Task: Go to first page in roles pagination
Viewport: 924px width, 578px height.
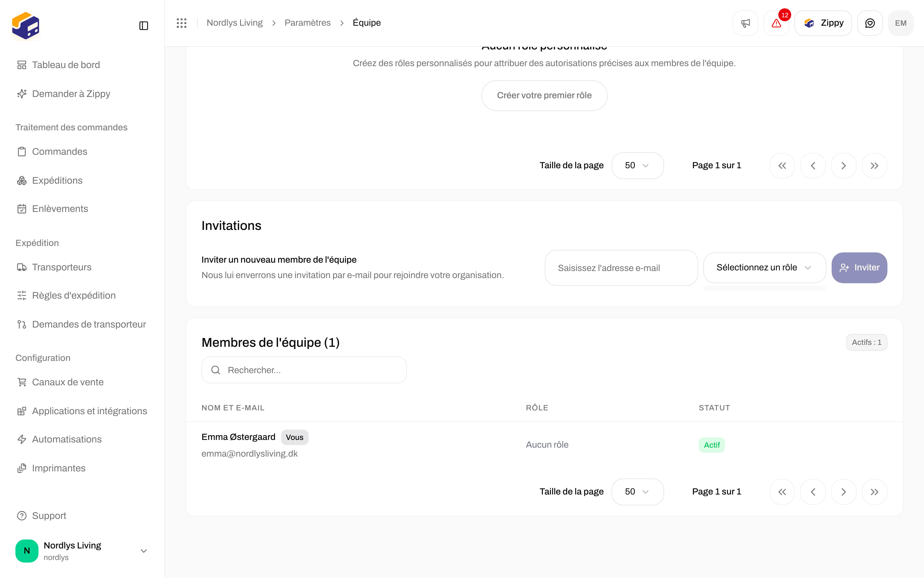Action: point(782,165)
